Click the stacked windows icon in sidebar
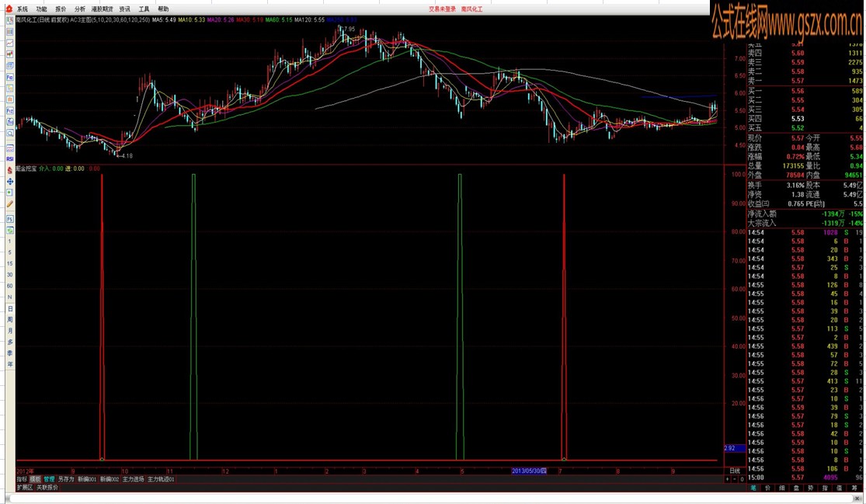Viewport: 866px width, 504px height. pyautogui.click(x=10, y=66)
